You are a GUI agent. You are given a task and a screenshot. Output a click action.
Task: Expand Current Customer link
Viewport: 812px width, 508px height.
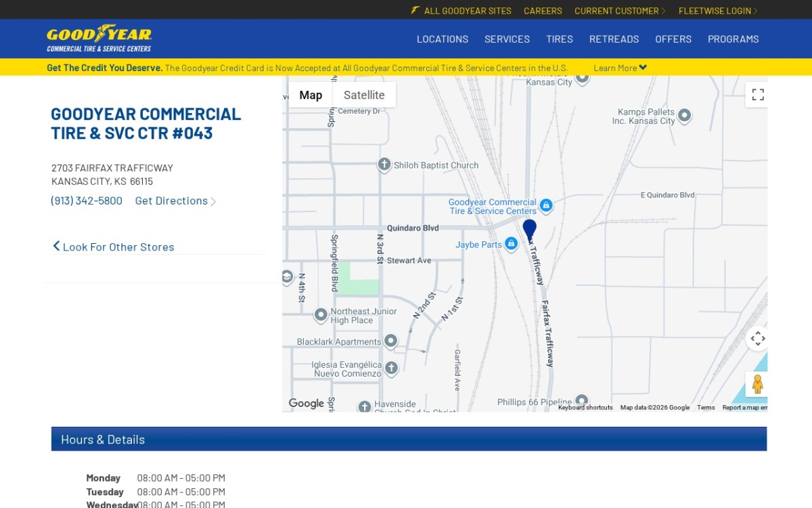(620, 11)
